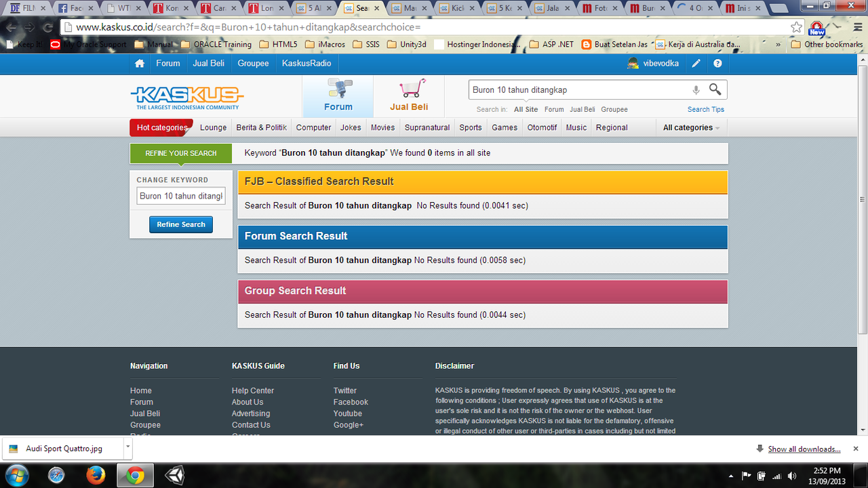Switch to the Facebook browser tab
This screenshot has width=868, height=488.
click(x=77, y=9)
